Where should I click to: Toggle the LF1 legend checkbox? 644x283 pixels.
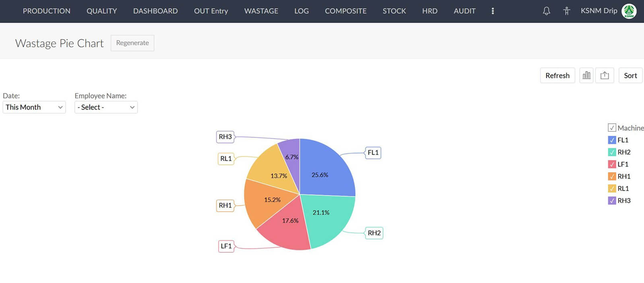coord(612,164)
